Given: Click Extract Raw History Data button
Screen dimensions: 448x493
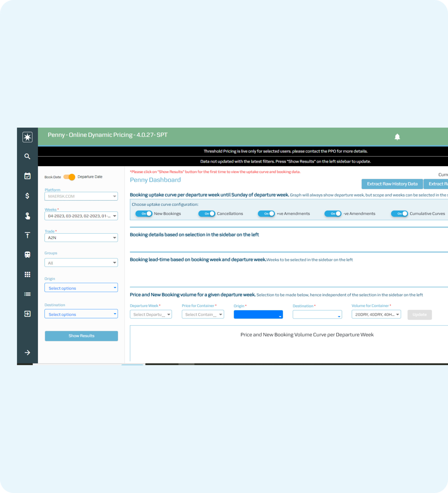Looking at the screenshot, I should tap(392, 184).
